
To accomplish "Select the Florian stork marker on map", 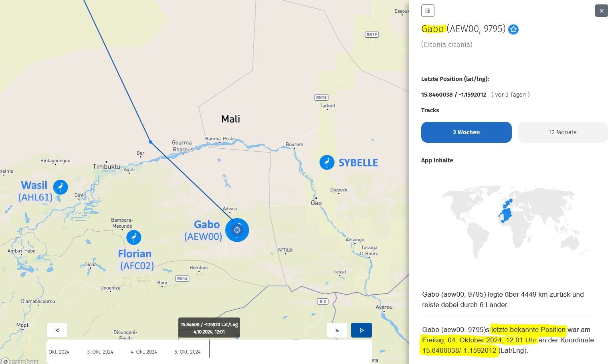I will coord(134,237).
